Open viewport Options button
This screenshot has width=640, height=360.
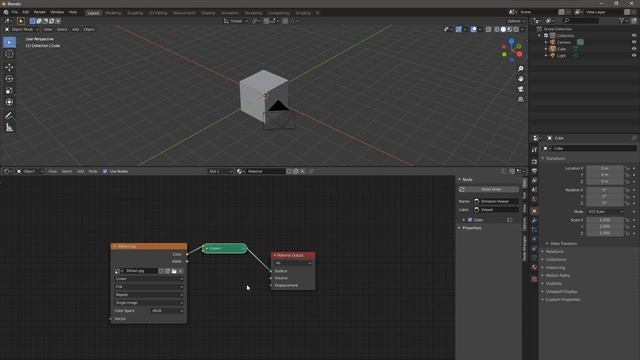click(x=516, y=21)
